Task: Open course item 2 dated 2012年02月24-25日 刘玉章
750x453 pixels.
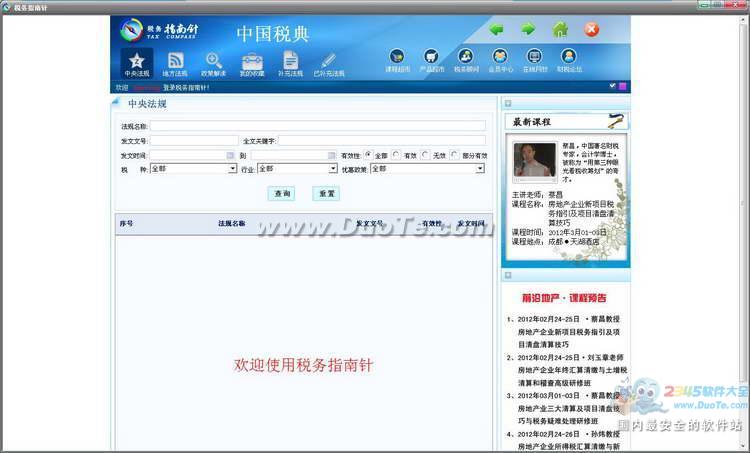Action: click(566, 370)
